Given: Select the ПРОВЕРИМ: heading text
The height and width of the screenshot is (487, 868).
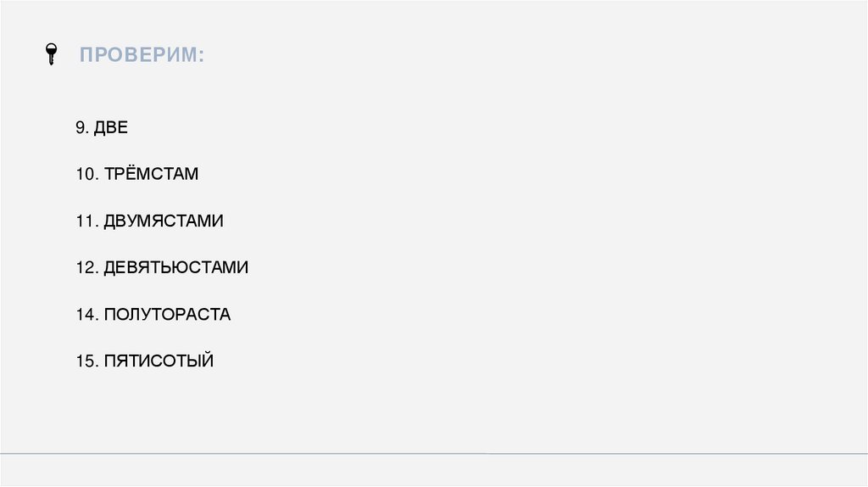Looking at the screenshot, I should pyautogui.click(x=142, y=56).
